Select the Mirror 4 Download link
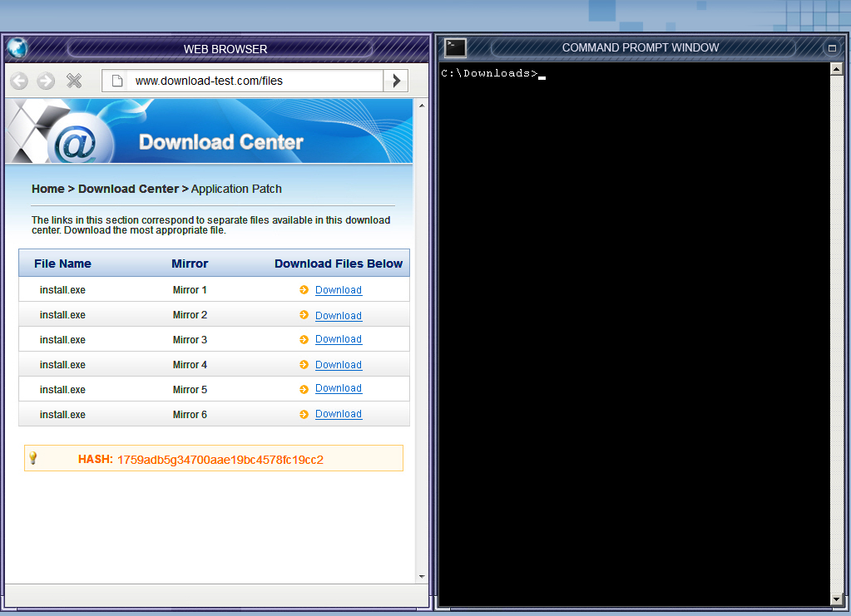This screenshot has height=616, width=851. coord(338,365)
